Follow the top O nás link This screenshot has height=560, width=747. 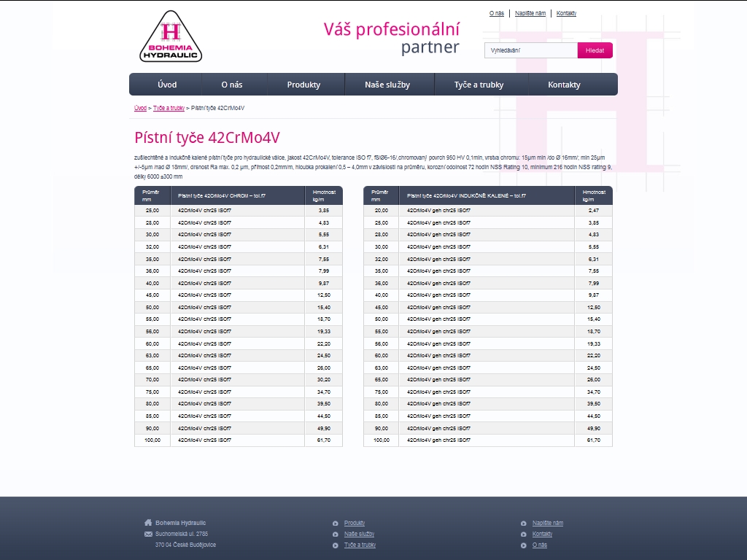pos(496,13)
